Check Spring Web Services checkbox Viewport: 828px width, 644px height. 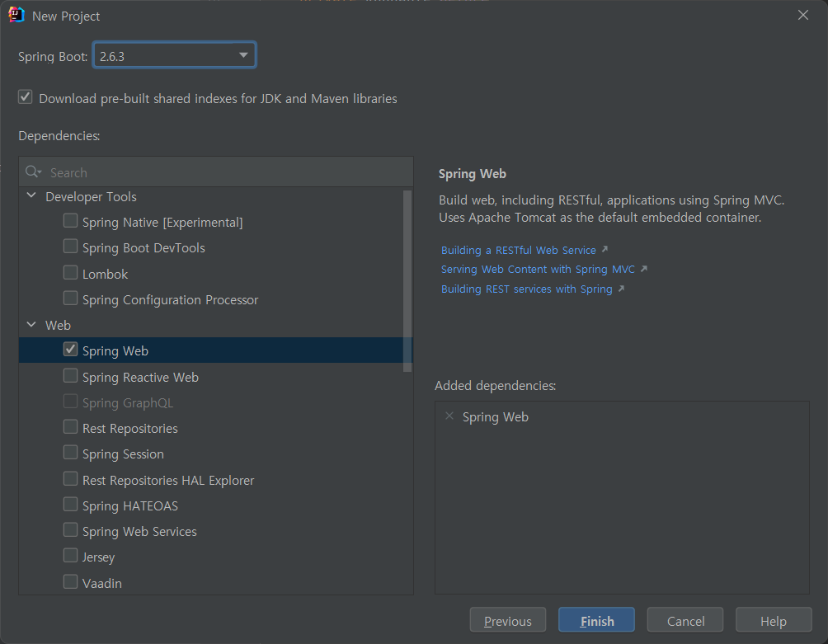click(70, 529)
